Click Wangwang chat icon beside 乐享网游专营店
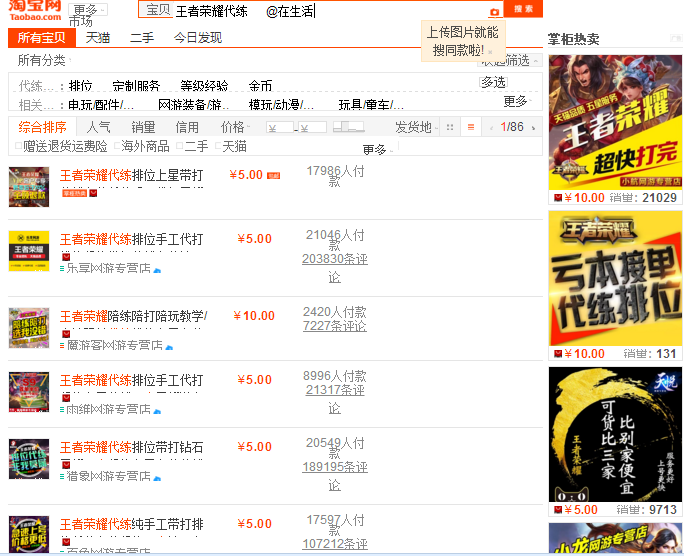This screenshot has width=684, height=556. [157, 270]
